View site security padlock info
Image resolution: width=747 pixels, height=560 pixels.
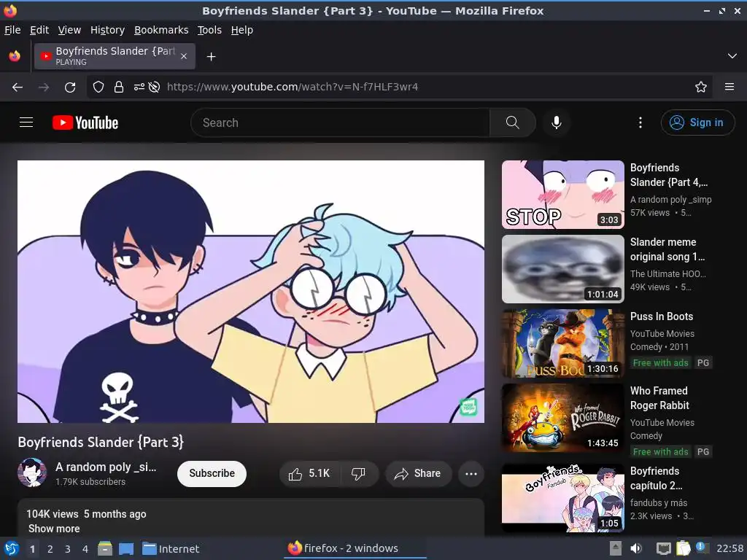tap(119, 87)
